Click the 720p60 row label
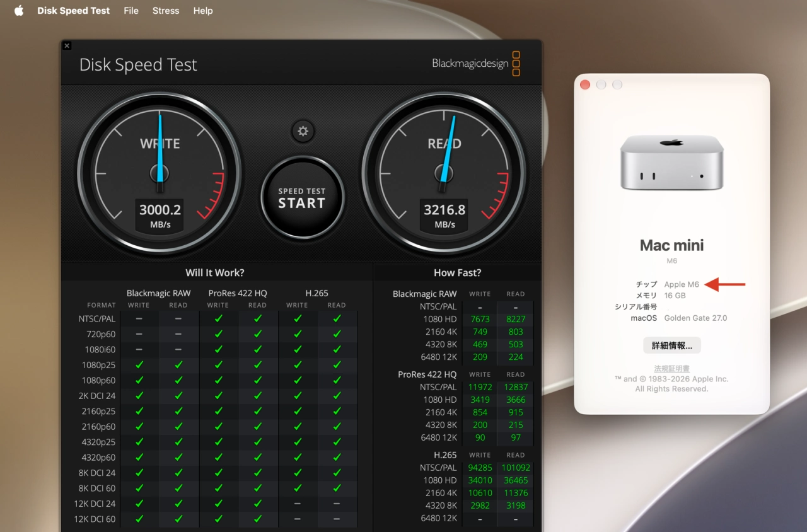 coord(101,334)
